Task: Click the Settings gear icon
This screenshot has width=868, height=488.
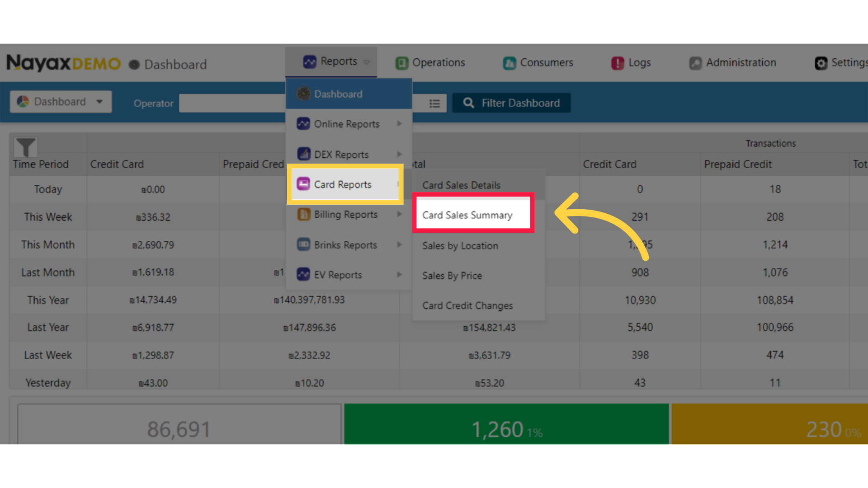Action: pos(821,63)
